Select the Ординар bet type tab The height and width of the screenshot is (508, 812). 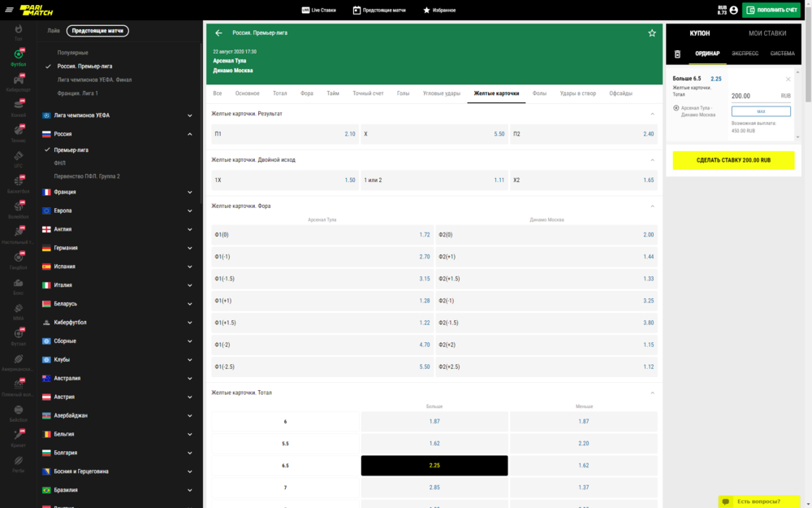tap(707, 54)
